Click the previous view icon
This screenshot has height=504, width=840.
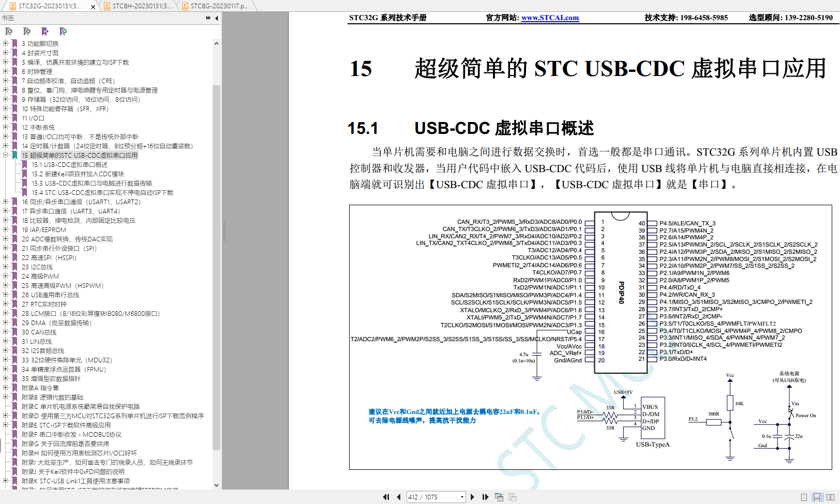pyautogui.click(x=499, y=497)
